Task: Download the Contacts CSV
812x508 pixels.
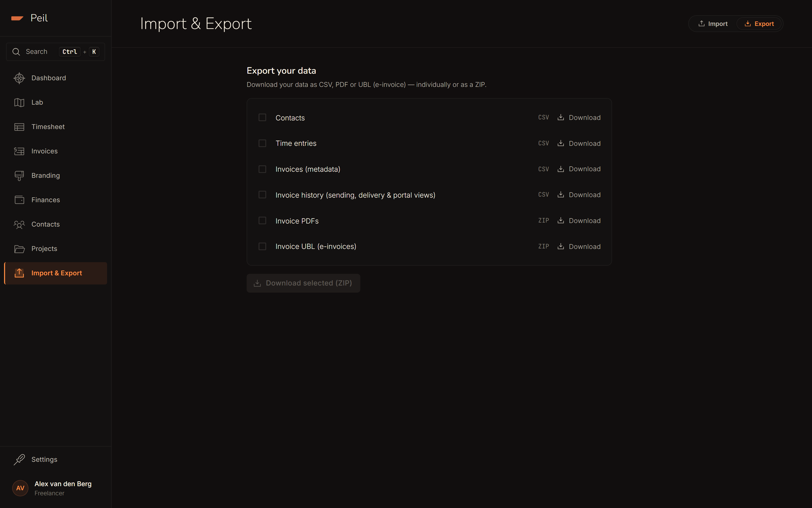Action: [x=579, y=118]
